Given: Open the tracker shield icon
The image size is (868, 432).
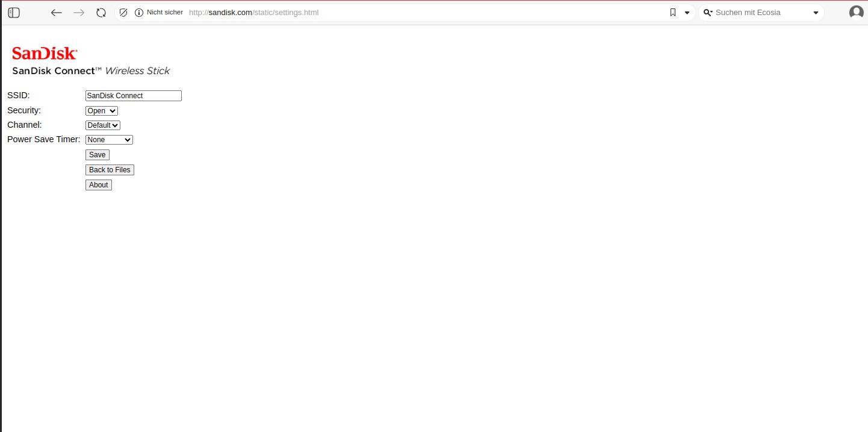Looking at the screenshot, I should pyautogui.click(x=123, y=13).
